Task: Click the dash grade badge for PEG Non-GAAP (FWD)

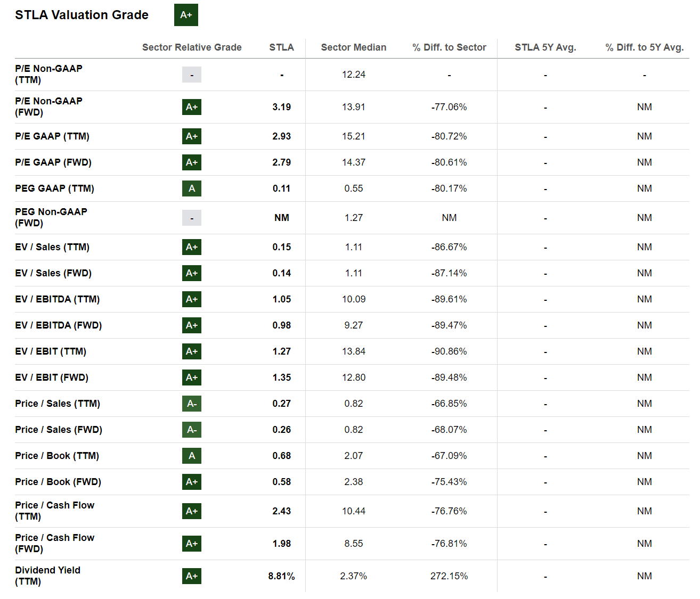Action: pyautogui.click(x=192, y=218)
